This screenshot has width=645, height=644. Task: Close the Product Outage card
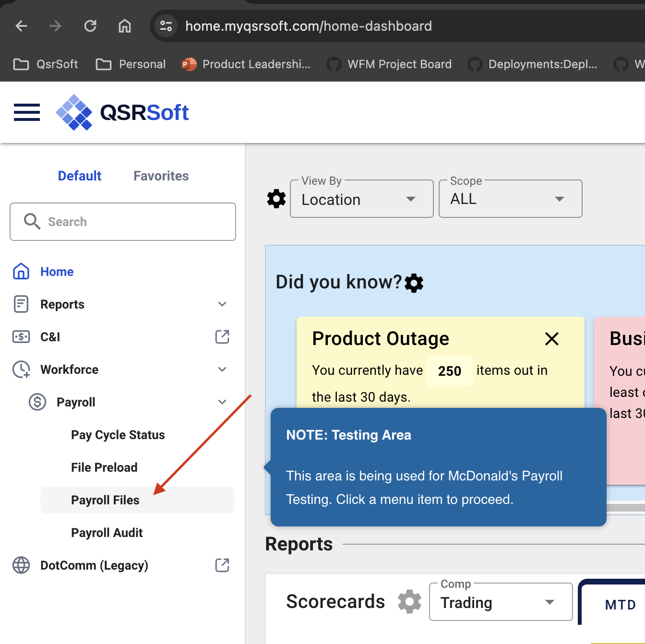(552, 339)
